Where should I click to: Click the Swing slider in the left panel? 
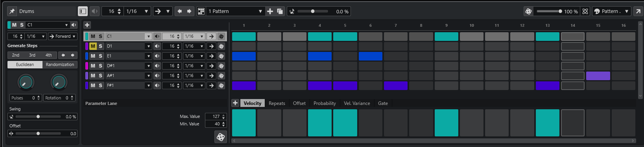pyautogui.click(x=38, y=117)
